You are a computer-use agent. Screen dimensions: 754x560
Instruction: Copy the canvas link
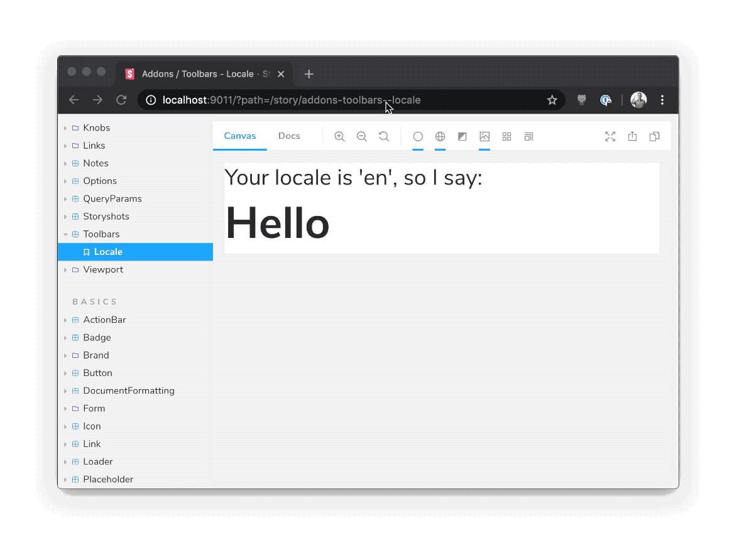click(x=654, y=136)
